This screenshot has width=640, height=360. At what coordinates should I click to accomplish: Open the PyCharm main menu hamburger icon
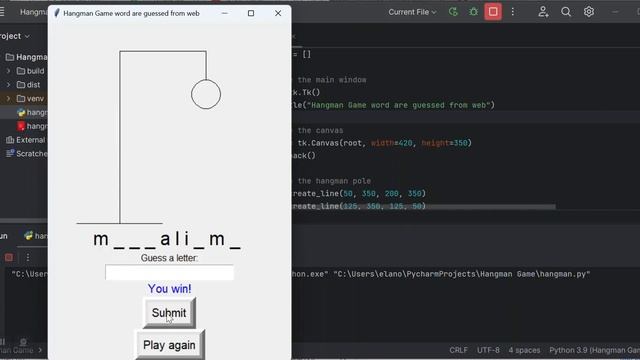coord(2,12)
